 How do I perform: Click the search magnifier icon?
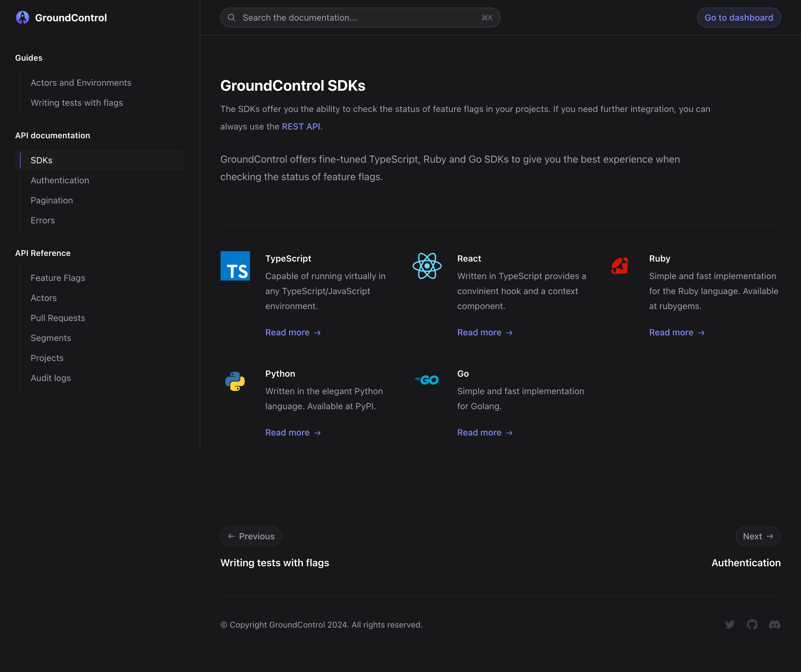(231, 18)
